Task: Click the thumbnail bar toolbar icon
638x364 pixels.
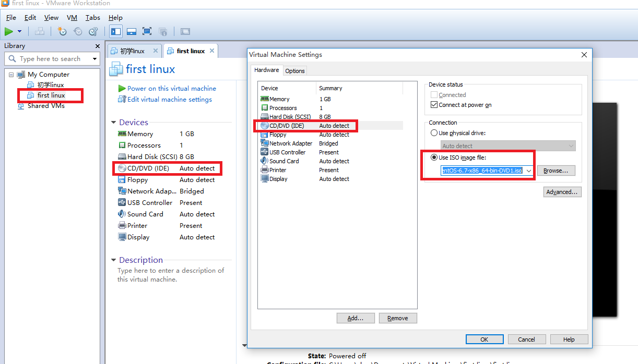Action: (x=132, y=32)
